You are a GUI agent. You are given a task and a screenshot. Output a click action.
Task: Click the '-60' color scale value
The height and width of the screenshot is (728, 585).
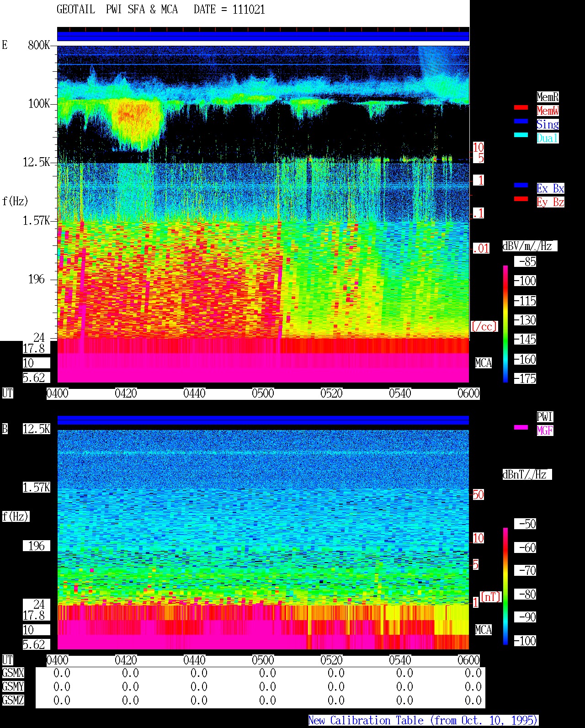(525, 547)
